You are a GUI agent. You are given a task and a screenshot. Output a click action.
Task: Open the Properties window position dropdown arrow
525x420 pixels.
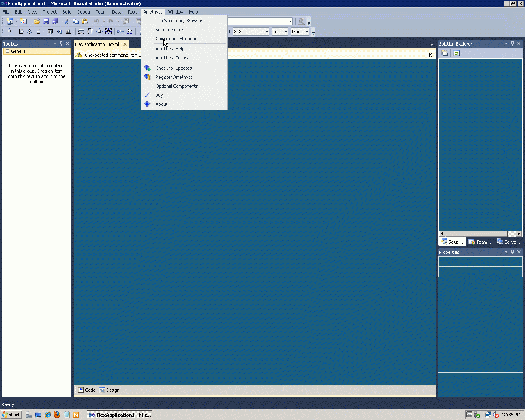click(506, 252)
